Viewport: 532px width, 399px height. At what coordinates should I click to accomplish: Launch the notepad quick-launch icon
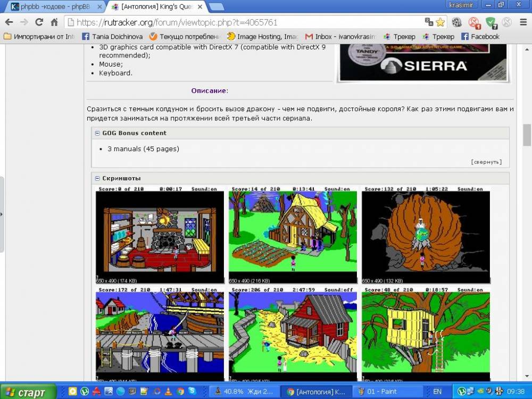tap(144, 391)
